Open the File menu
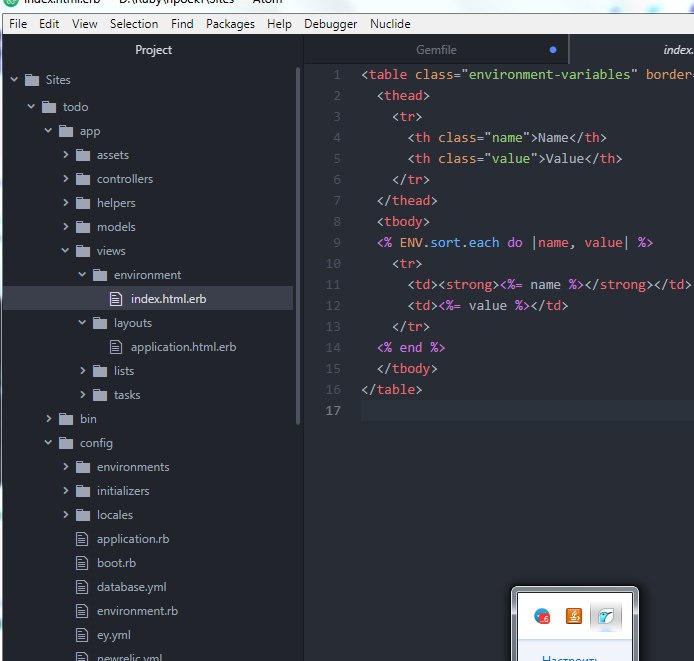 [18, 24]
